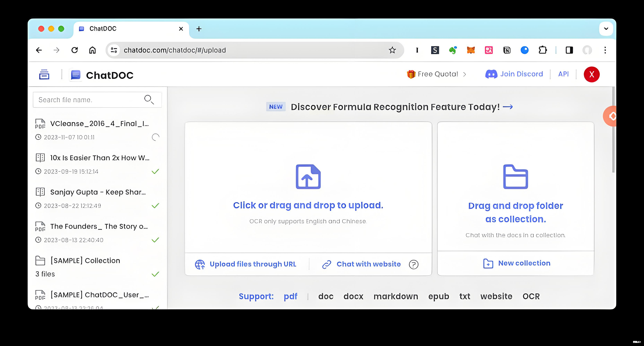The height and width of the screenshot is (346, 644).
Task: Open the Evernote elephant extension
Action: 453,50
